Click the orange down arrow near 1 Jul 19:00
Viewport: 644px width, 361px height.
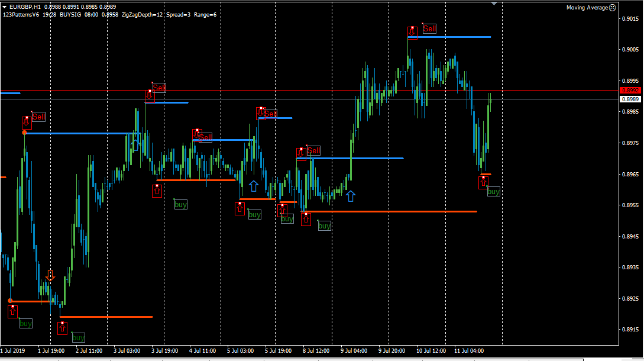pos(50,275)
